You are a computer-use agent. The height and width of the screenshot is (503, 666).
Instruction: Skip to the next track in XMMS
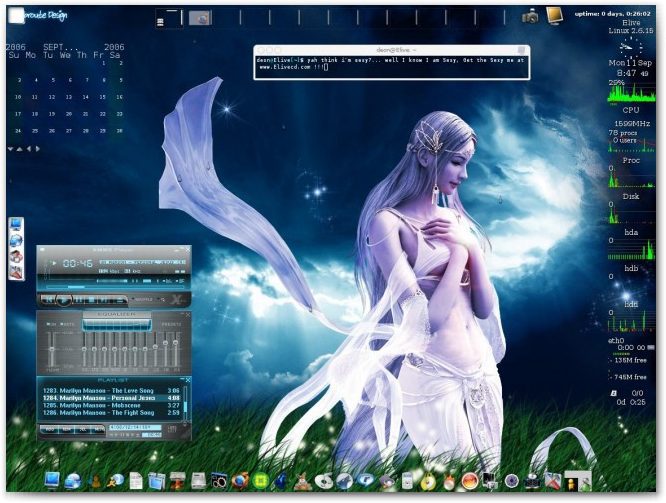pyautogui.click(x=104, y=300)
